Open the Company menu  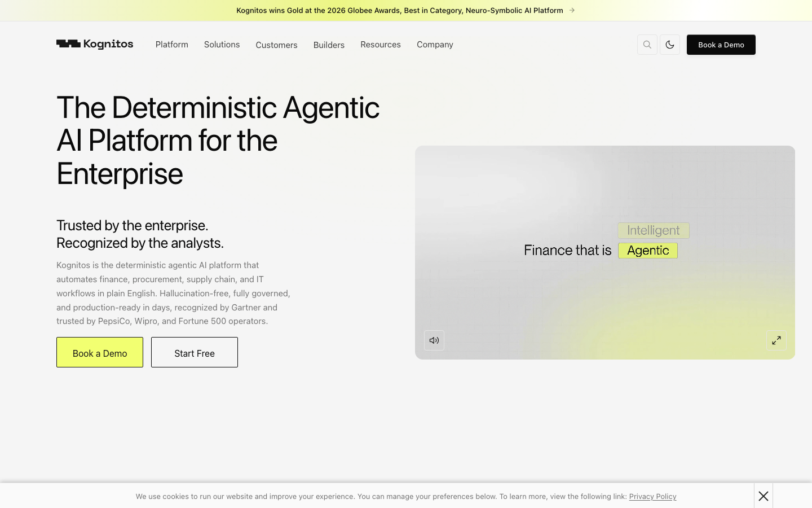[435, 45]
